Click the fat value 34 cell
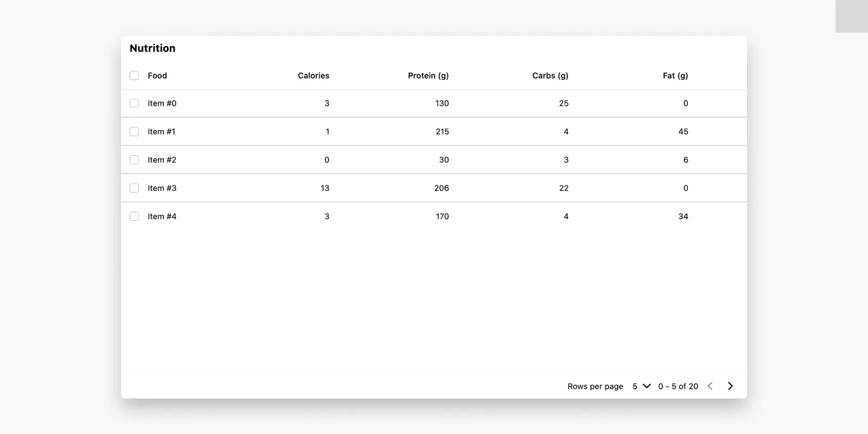Viewport: 868px width, 434px height. coord(683,216)
